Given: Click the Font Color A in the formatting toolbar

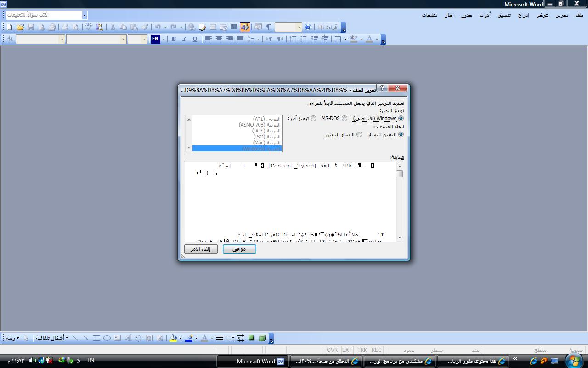Looking at the screenshot, I should click(x=369, y=39).
